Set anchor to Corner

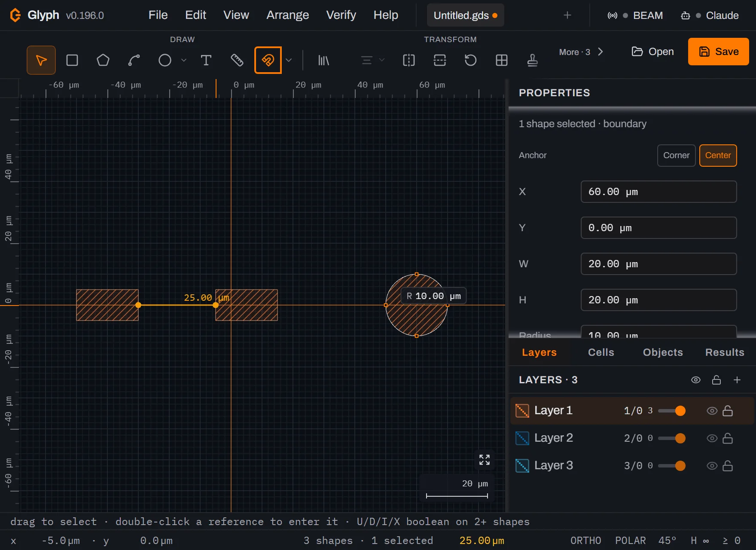(676, 156)
